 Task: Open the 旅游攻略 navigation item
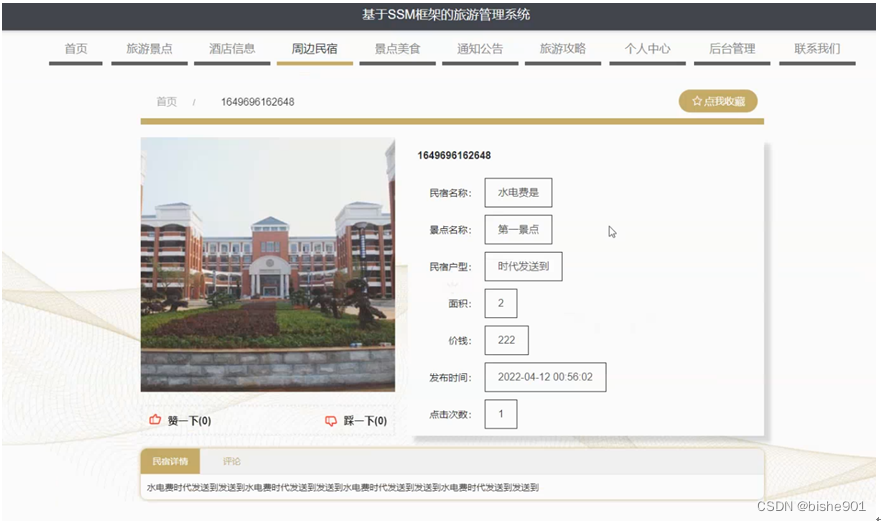click(562, 49)
